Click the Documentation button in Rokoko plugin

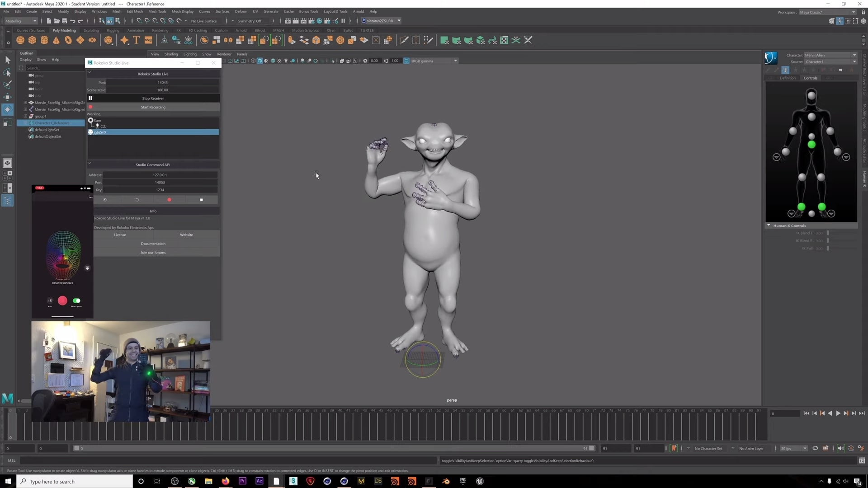(x=153, y=244)
